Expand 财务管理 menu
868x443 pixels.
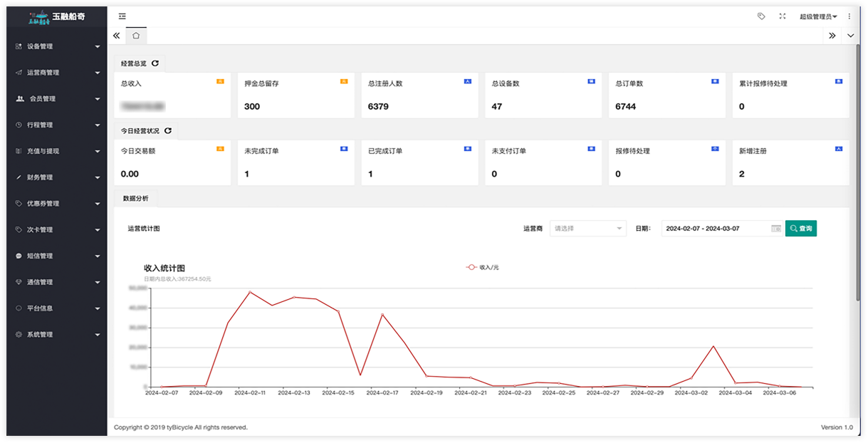coord(57,177)
